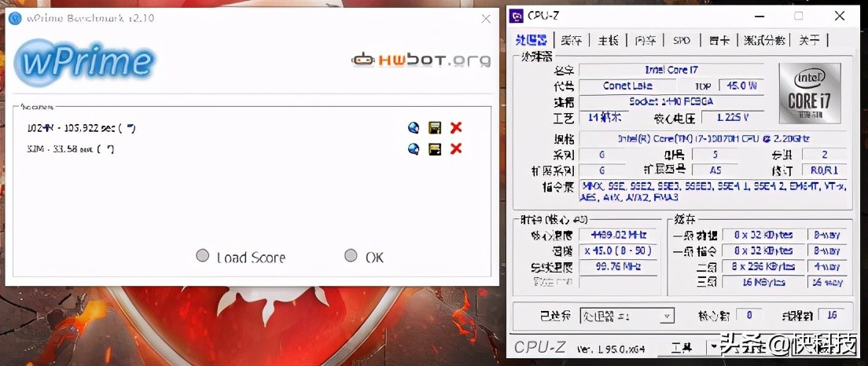Click the L1 instruction cache 8 x 32 KBytes value
The width and height of the screenshot is (868, 366).
pos(763,250)
